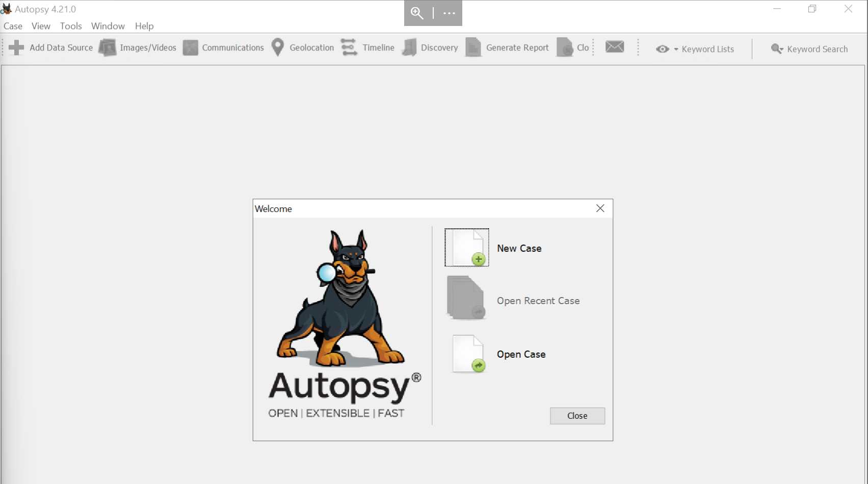Open the Help menu
Image resolution: width=868 pixels, height=484 pixels.
coord(144,26)
